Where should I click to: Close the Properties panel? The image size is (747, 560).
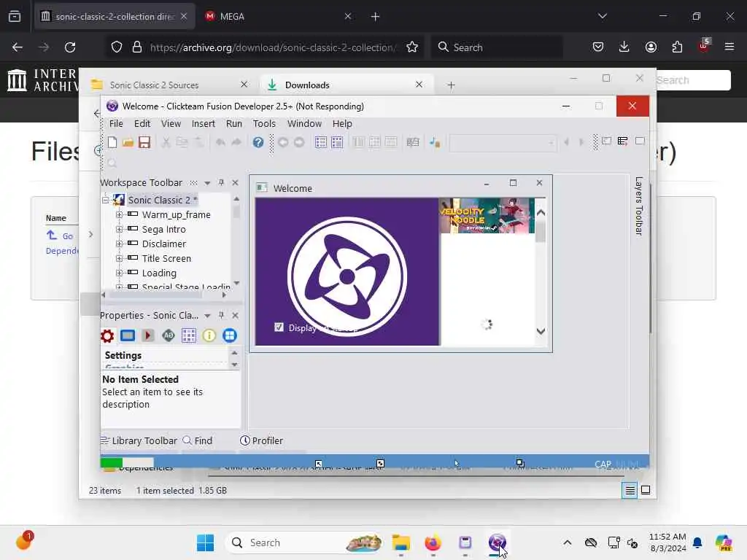235,315
